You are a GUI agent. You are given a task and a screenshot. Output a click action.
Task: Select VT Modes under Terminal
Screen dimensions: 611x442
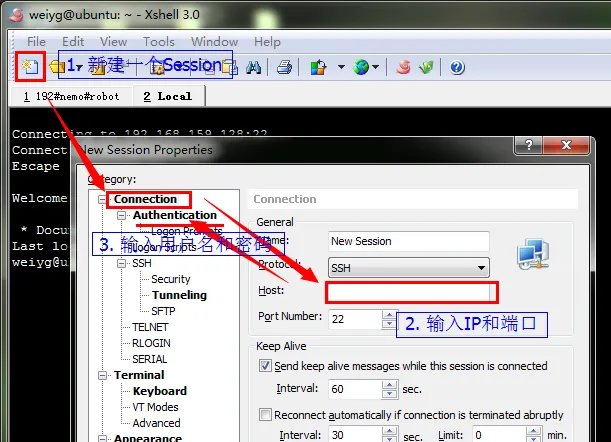(155, 407)
